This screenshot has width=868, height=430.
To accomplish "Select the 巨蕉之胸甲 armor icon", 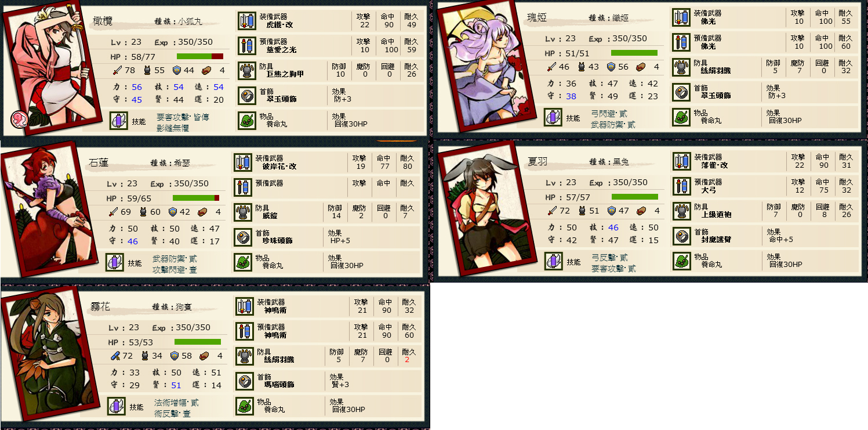I will click(x=247, y=70).
